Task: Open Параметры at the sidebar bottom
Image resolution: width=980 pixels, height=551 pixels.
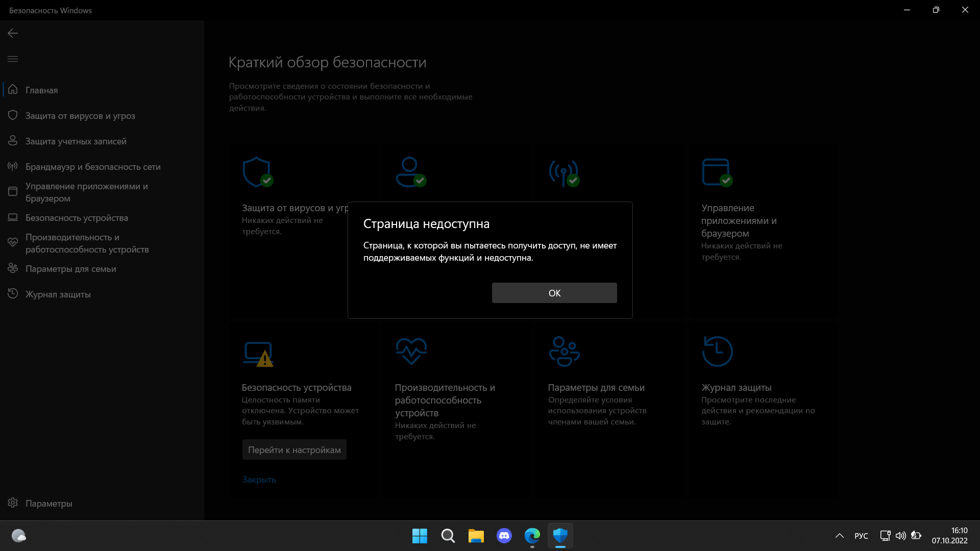Action: point(102,503)
